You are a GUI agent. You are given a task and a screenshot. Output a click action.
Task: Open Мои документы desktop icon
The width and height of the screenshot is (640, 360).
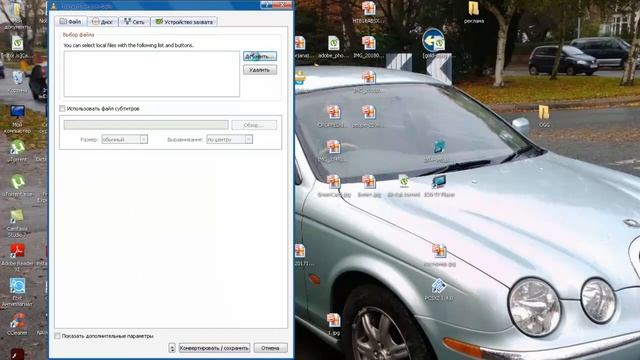click(17, 16)
